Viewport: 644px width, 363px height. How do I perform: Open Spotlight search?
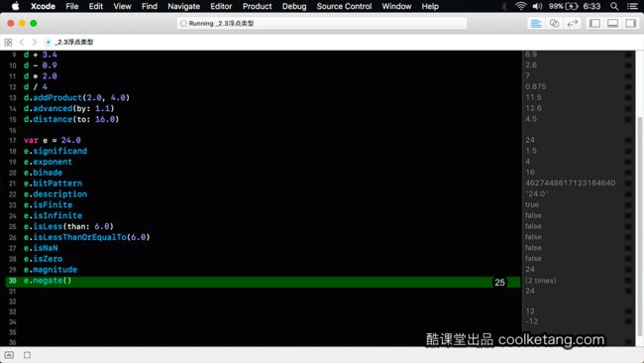click(614, 6)
